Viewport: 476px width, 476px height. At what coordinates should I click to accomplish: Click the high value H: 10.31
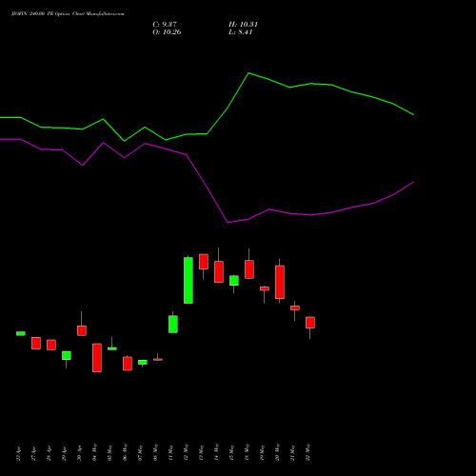[243, 25]
